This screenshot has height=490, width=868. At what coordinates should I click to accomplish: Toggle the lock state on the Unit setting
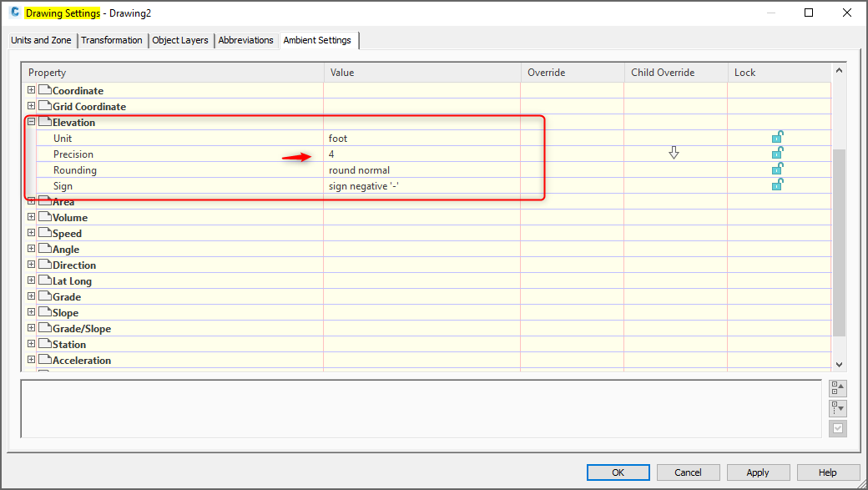[777, 137]
